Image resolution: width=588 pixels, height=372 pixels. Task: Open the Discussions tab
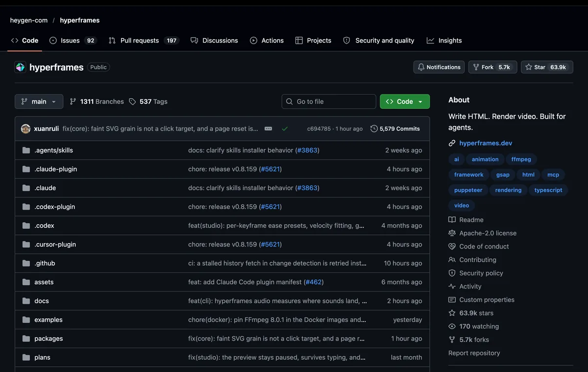(x=214, y=41)
